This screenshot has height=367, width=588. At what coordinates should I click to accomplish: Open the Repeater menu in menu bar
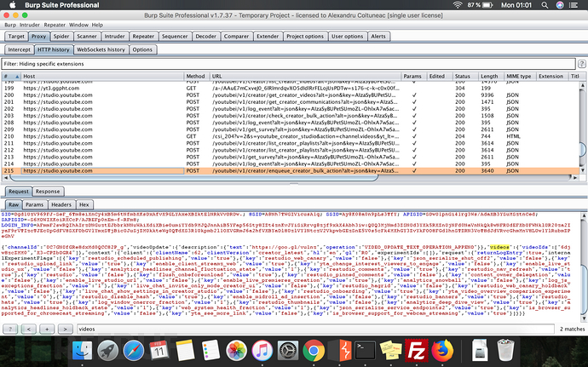55,25
